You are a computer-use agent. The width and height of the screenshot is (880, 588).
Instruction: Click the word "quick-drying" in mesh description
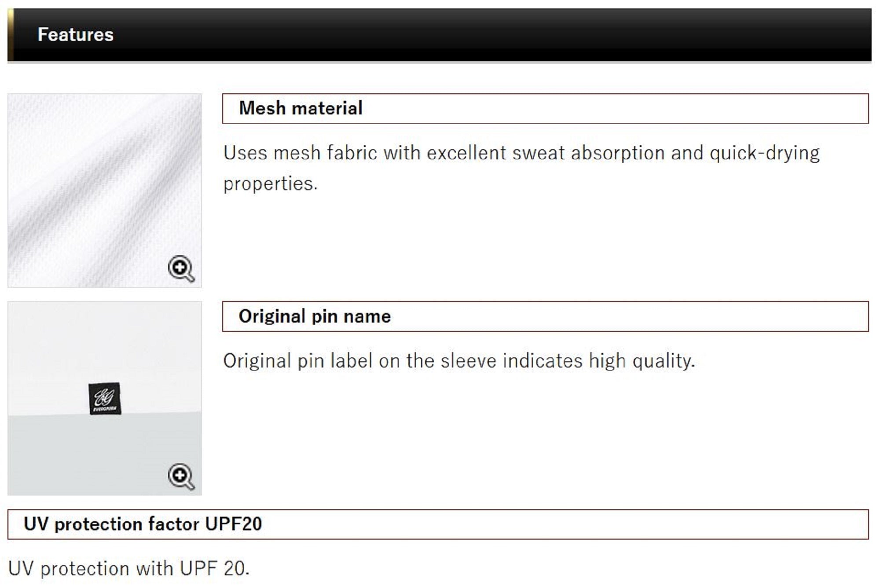[x=765, y=153]
